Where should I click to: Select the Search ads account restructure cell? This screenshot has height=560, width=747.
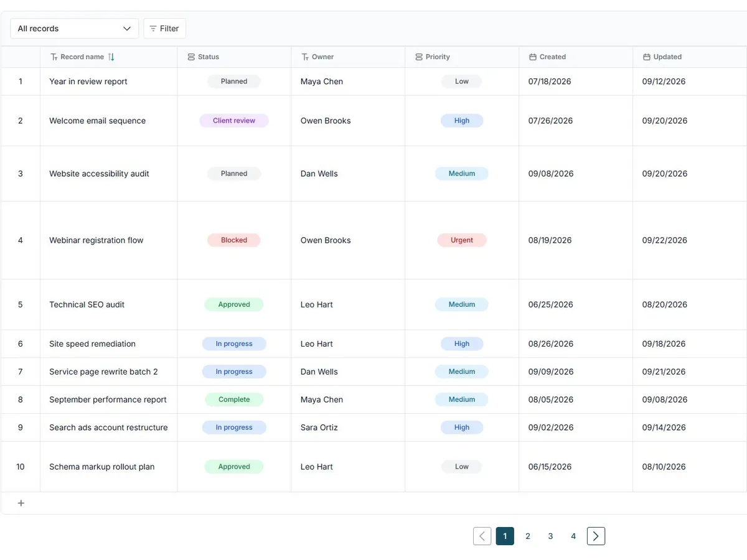(109, 427)
